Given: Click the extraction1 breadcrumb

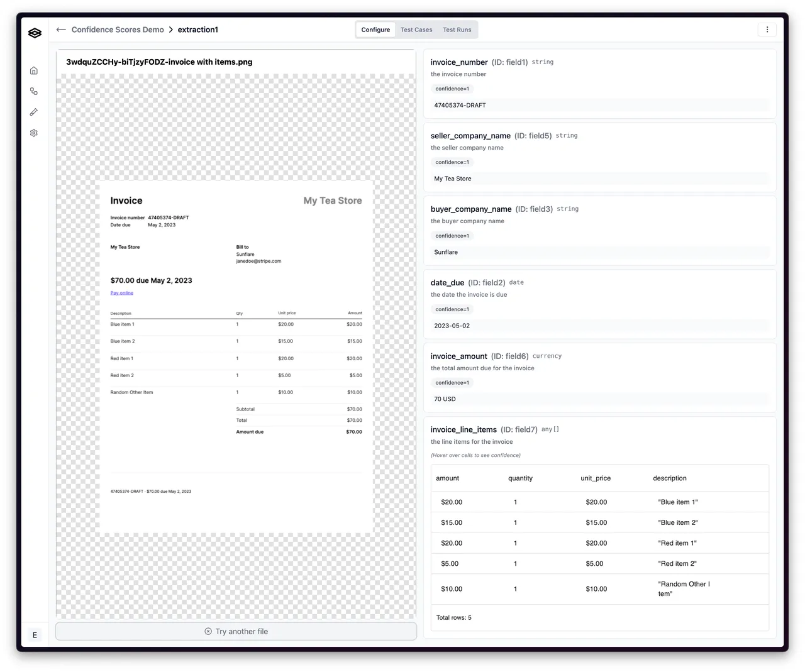Looking at the screenshot, I should (x=197, y=30).
